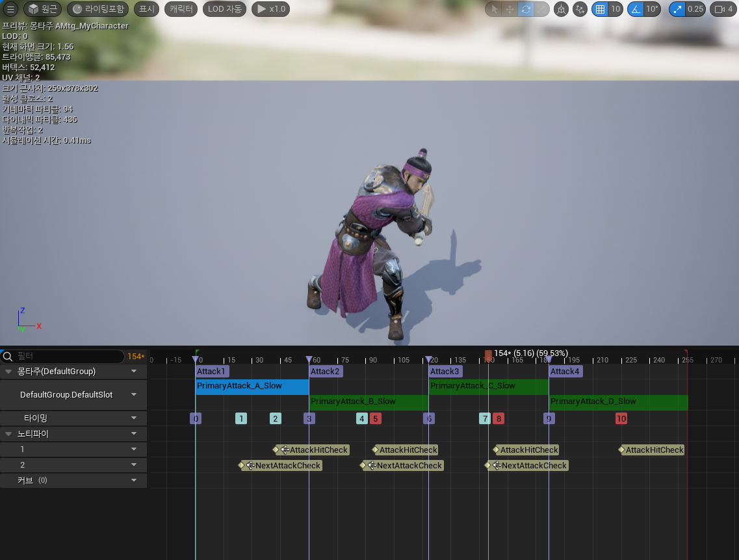Screen dimensions: 739x560
Task: Select the Attack4 montage section
Action: 565,371
